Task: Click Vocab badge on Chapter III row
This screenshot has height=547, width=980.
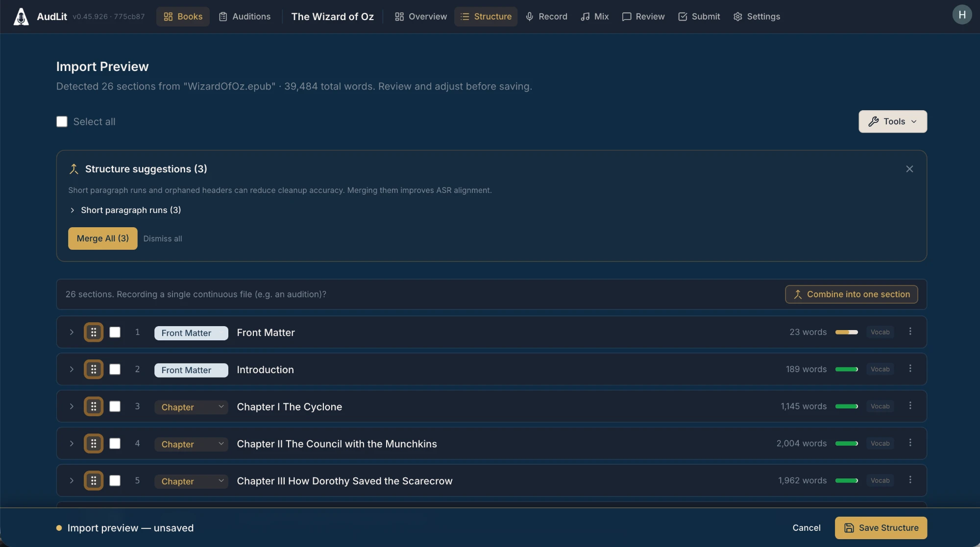Action: pos(880,481)
